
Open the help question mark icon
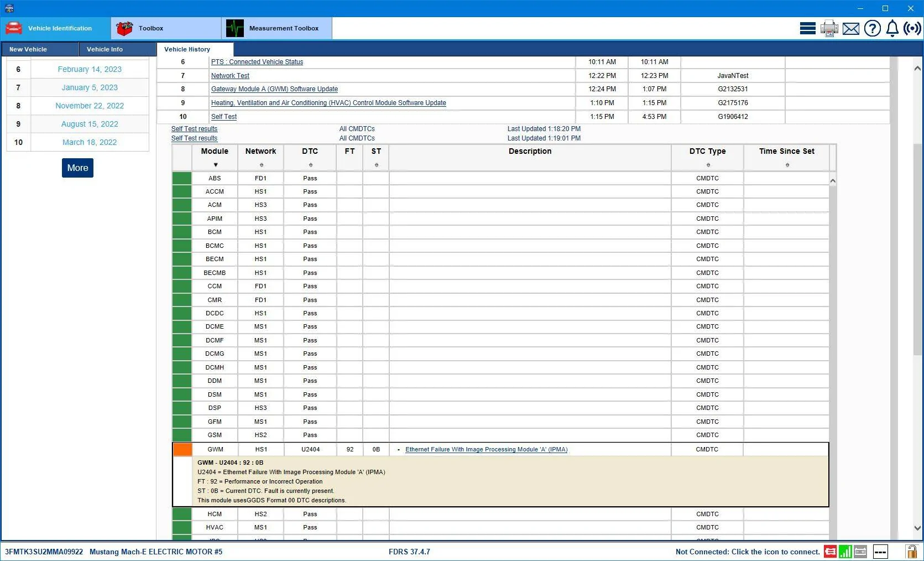(873, 28)
